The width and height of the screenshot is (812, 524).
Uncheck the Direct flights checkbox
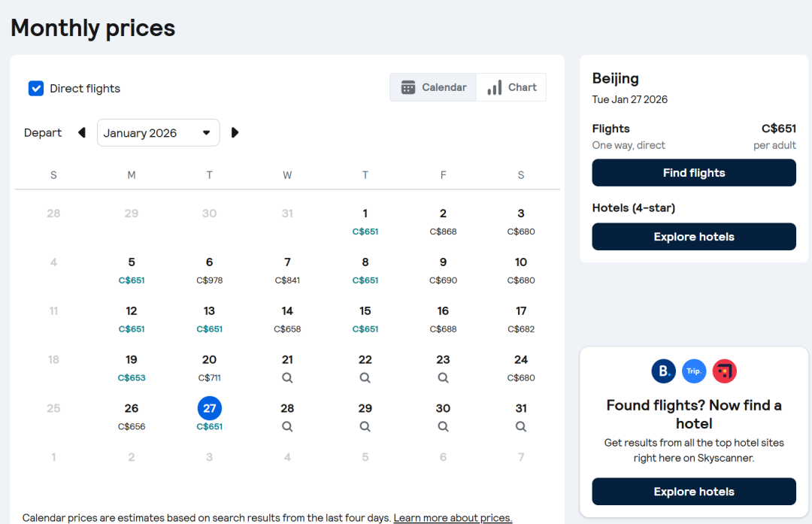point(36,89)
